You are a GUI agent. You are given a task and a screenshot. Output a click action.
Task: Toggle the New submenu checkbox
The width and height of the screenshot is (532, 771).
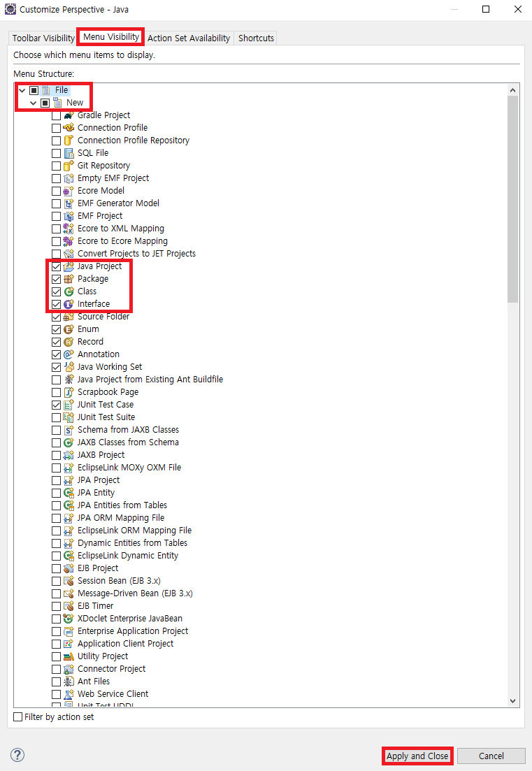pos(45,103)
